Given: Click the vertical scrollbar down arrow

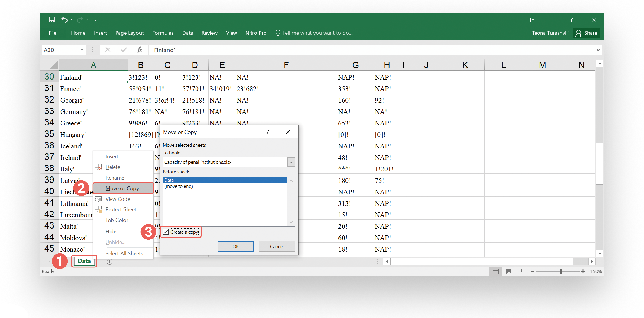Looking at the screenshot, I should point(599,253).
